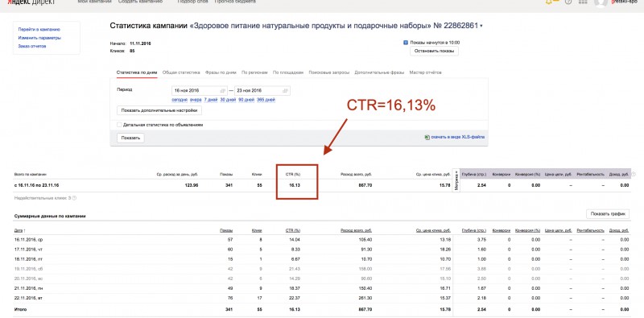Switch to "Поисковые запросы" tab
Viewport: 644px width, 318px height.
pos(329,72)
